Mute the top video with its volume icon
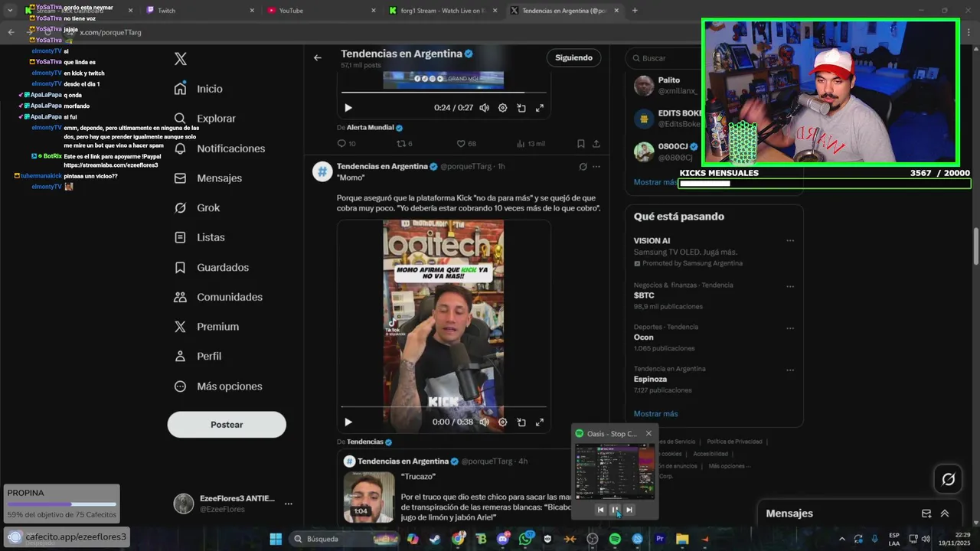 [x=484, y=108]
